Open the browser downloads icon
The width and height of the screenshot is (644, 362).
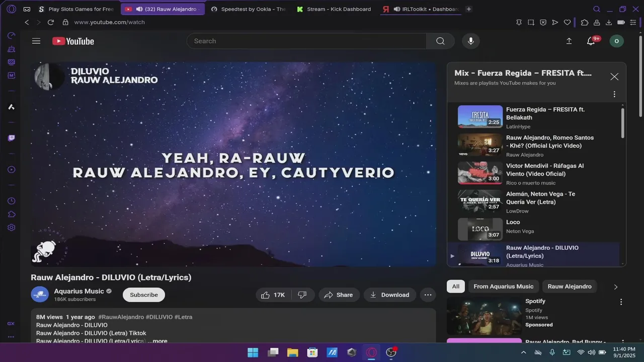point(609,22)
